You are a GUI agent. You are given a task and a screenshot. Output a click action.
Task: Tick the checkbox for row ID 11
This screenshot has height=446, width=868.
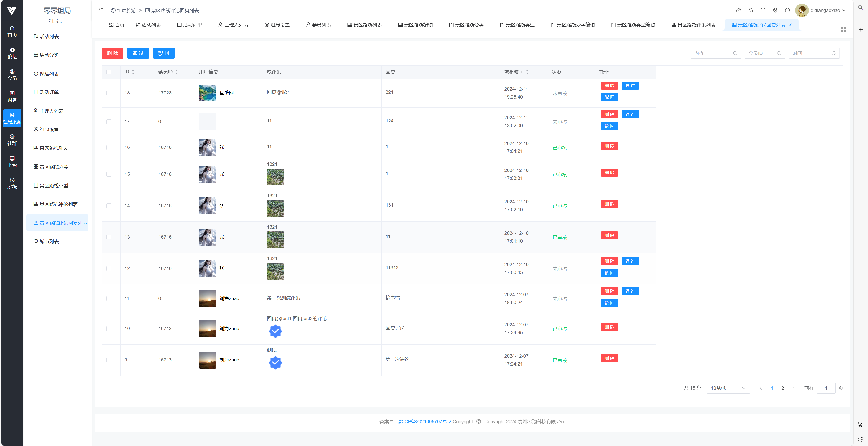pyautogui.click(x=109, y=298)
